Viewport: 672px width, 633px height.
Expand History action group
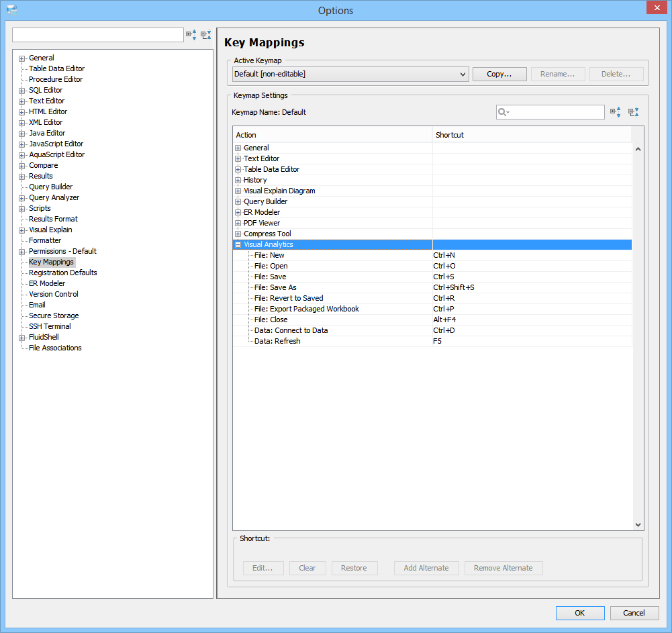pyautogui.click(x=238, y=180)
